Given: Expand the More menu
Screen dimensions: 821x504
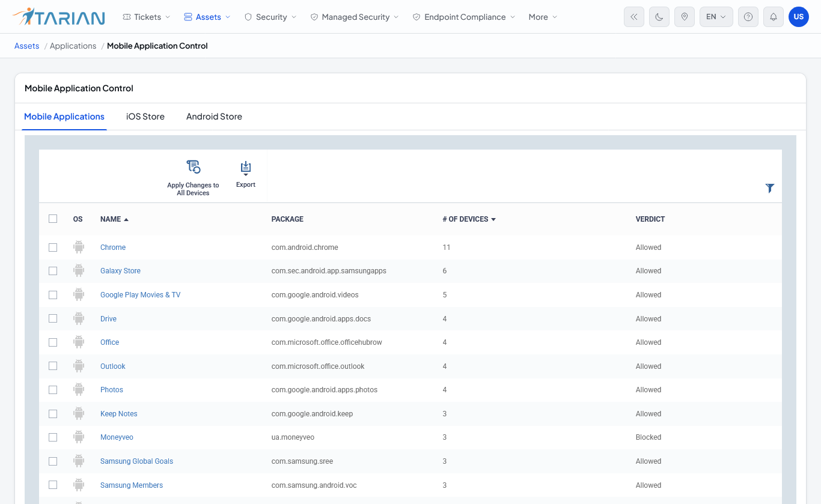Looking at the screenshot, I should [543, 17].
